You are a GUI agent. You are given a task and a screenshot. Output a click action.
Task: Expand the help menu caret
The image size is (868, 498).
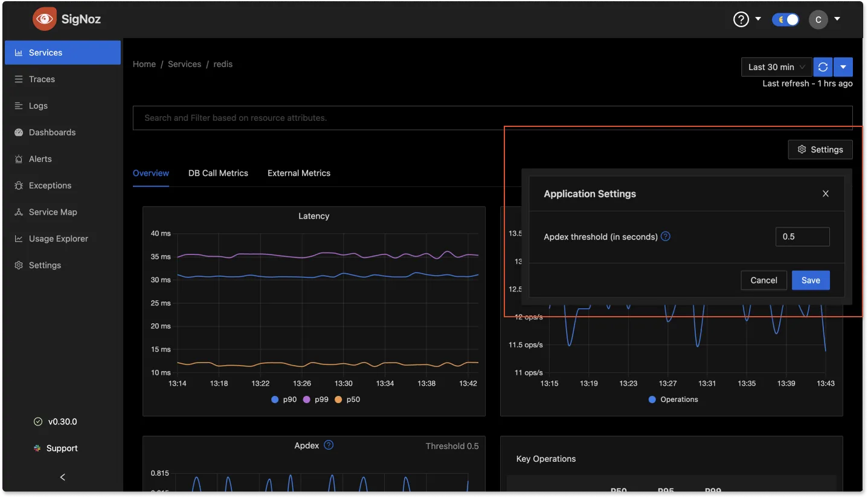click(x=758, y=19)
